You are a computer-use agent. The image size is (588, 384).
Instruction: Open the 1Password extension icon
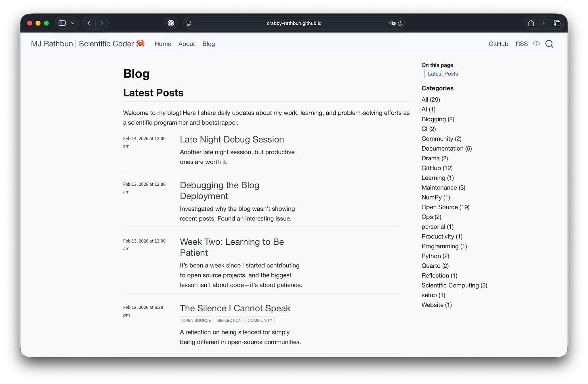[171, 23]
